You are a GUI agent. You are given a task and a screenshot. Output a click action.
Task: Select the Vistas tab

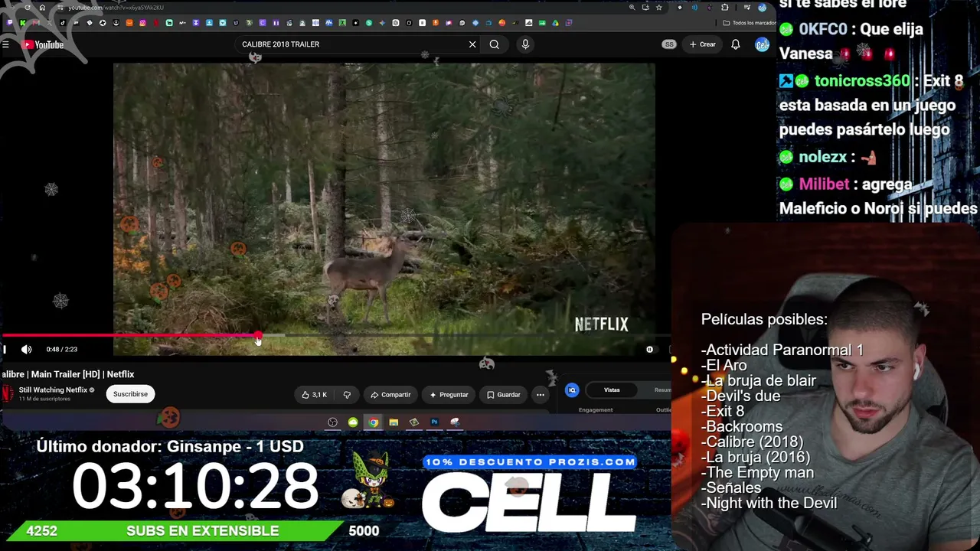tap(612, 390)
